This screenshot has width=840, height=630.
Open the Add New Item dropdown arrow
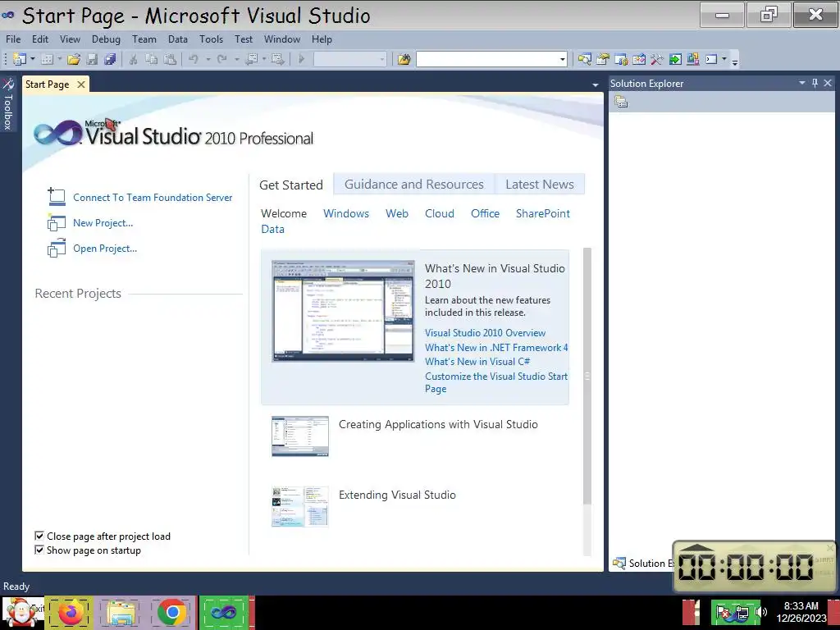[59, 59]
